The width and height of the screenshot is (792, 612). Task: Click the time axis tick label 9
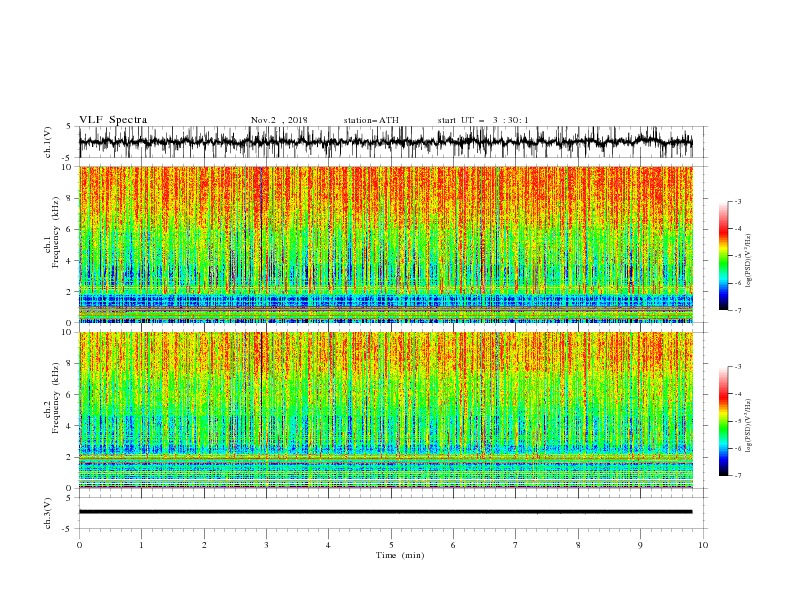tap(640, 545)
